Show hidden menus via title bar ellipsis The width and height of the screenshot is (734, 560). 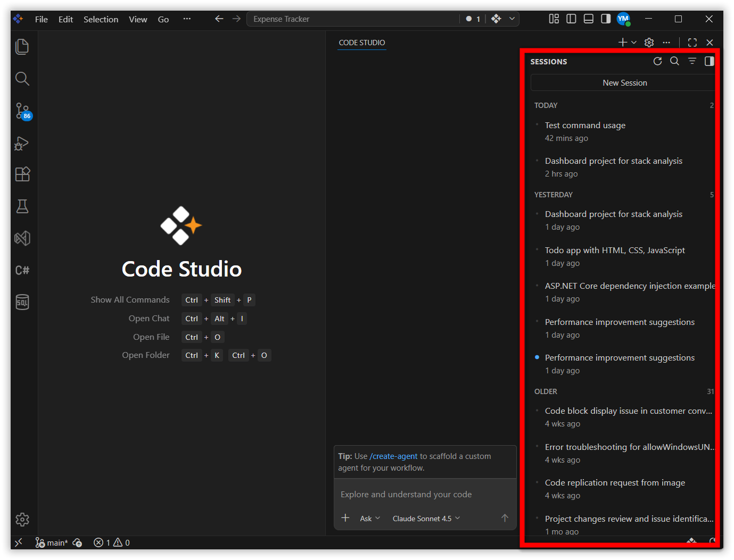pyautogui.click(x=187, y=19)
